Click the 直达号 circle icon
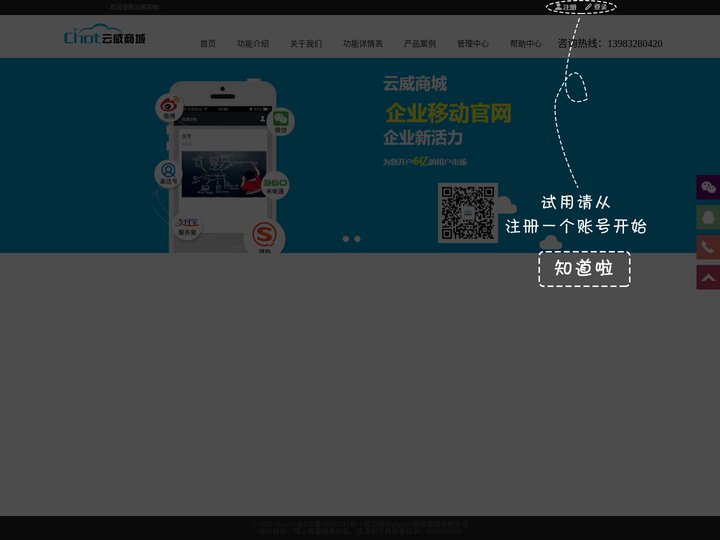 [x=168, y=174]
